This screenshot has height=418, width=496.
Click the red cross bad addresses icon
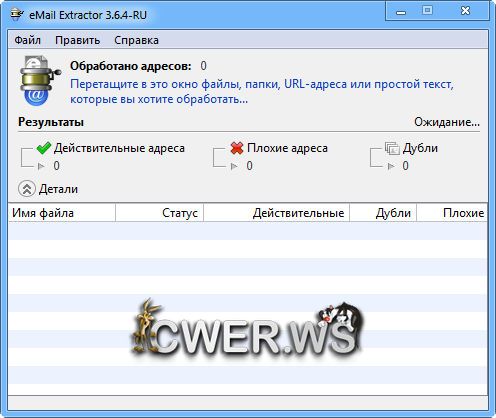pos(237,148)
